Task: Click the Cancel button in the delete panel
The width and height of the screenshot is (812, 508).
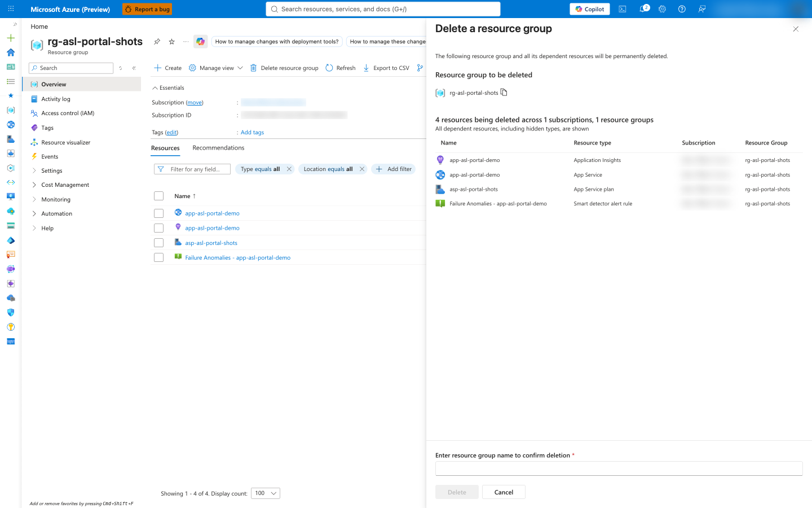Action: point(504,492)
